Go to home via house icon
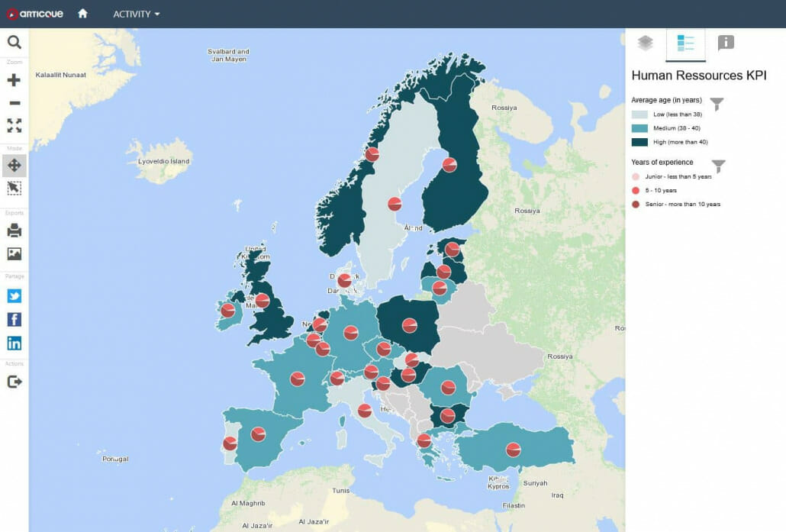786x532 pixels. click(82, 14)
